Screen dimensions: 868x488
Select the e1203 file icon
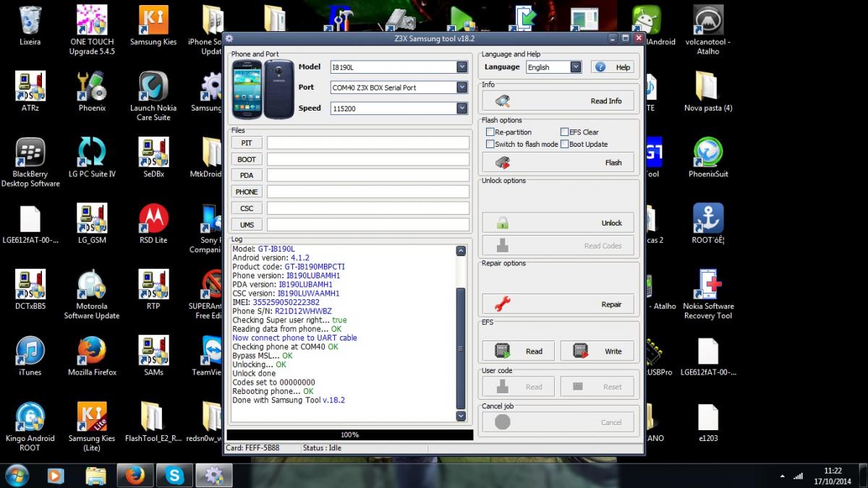(x=708, y=422)
